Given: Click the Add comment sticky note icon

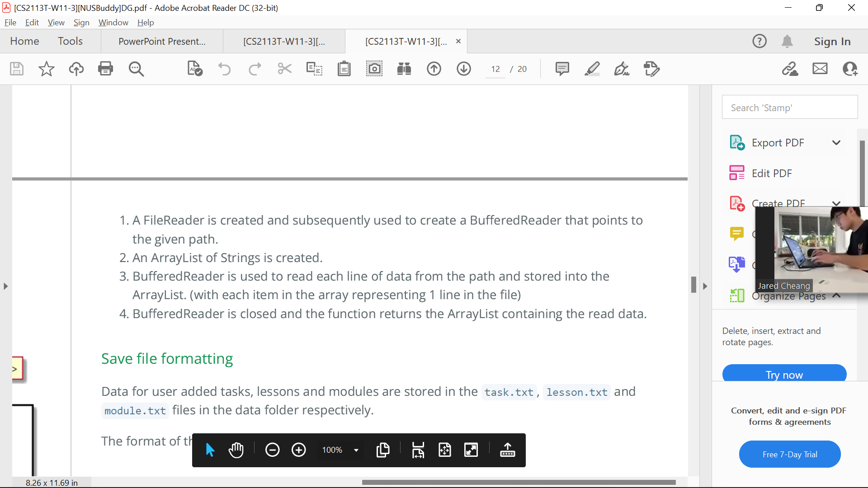Looking at the screenshot, I should 562,69.
